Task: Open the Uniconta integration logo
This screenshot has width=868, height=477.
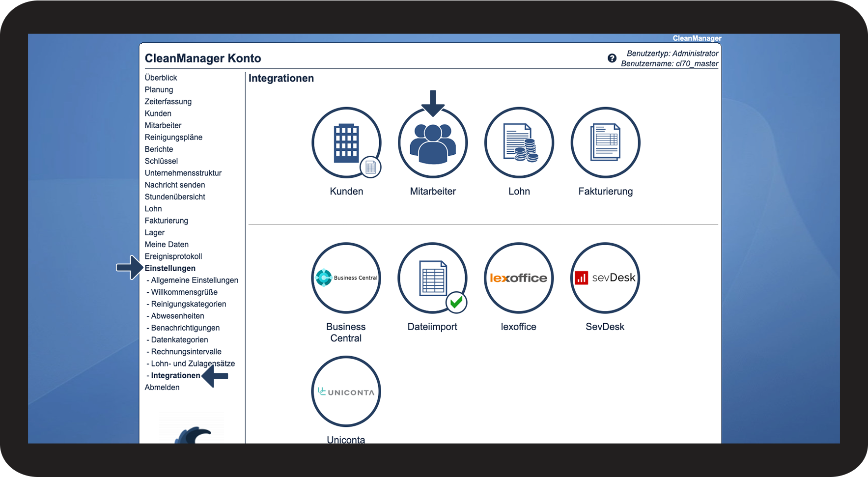Action: tap(346, 392)
